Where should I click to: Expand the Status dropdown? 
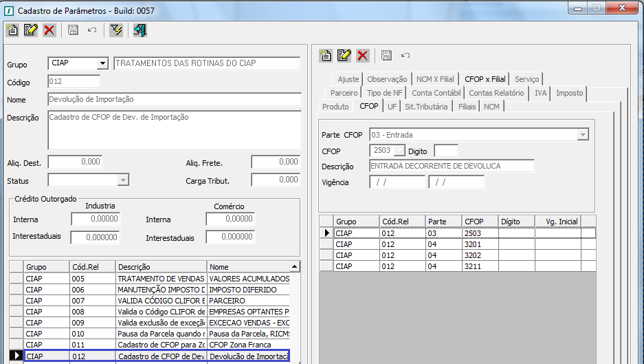tap(123, 180)
